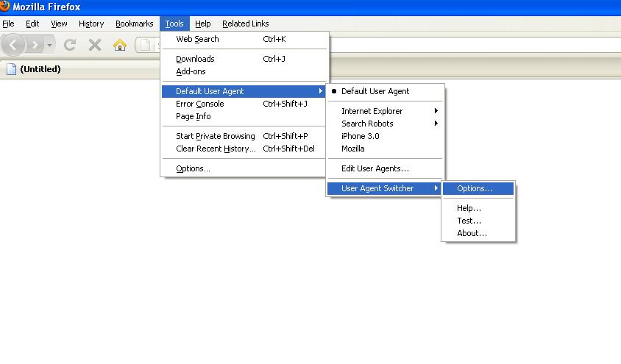
Task: Open Options... in the Tools menu
Action: click(x=244, y=169)
